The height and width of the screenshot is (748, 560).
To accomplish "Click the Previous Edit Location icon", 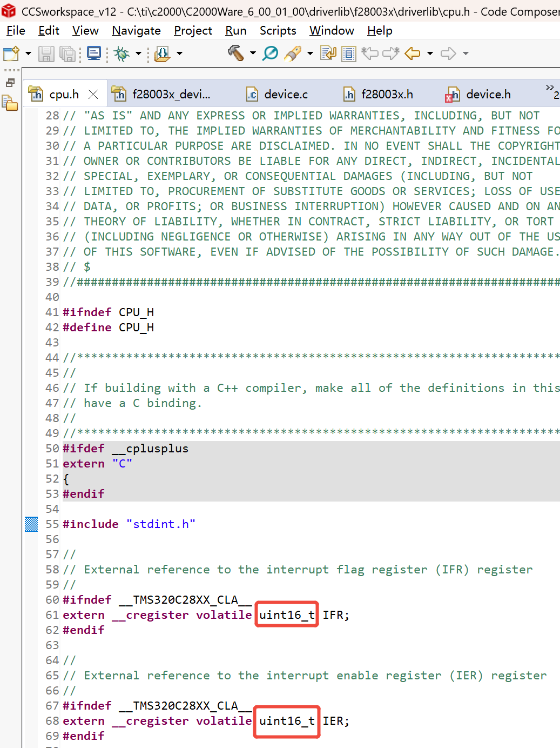I will coord(370,53).
